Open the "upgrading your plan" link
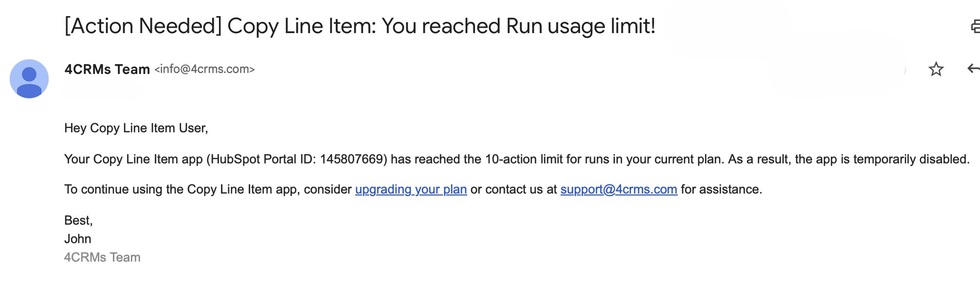The image size is (980, 283). coord(411,189)
